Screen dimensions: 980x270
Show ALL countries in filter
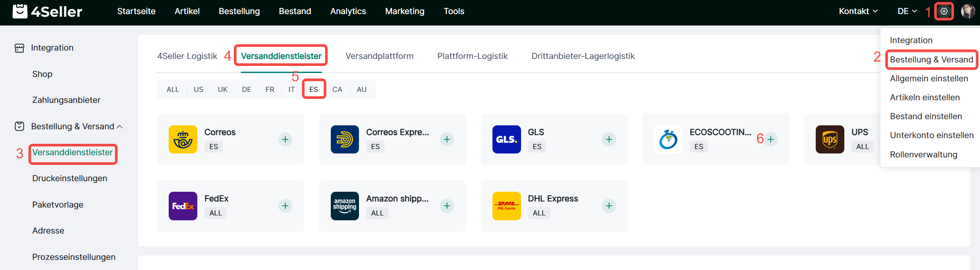tap(173, 89)
